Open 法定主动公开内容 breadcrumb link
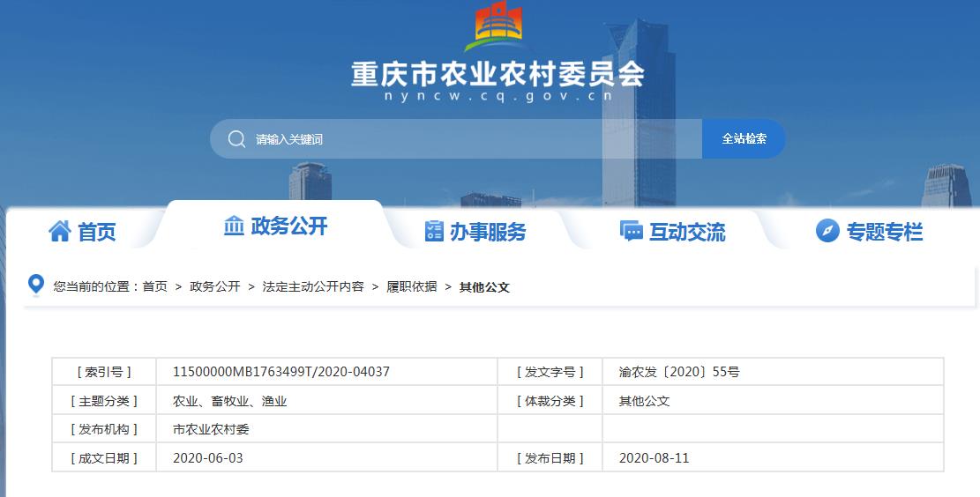980x497 pixels. pos(312,287)
